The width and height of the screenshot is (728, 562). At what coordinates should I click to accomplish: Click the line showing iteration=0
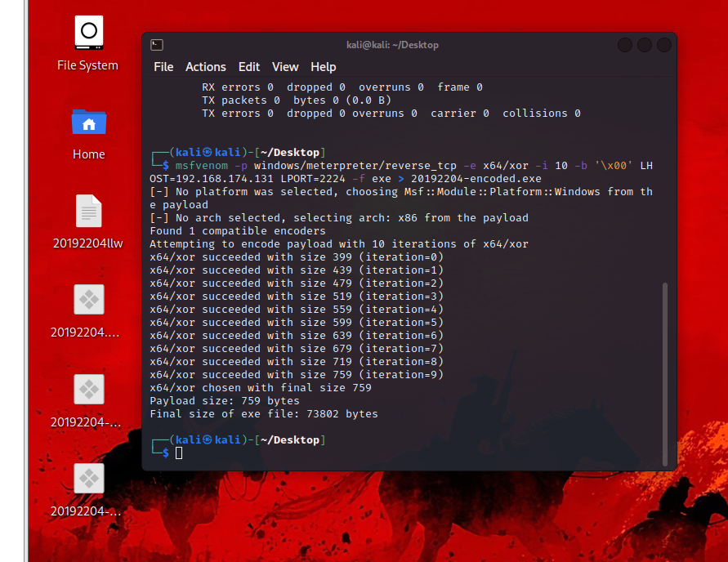point(297,256)
